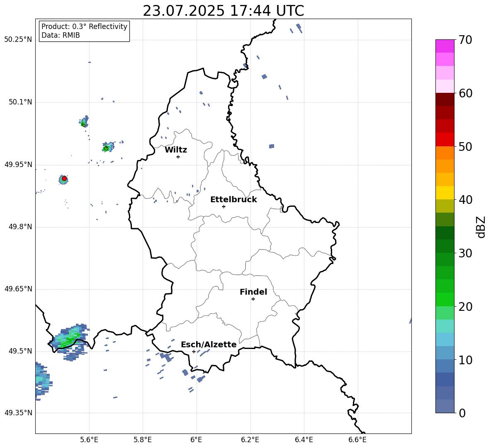Image resolution: width=491 pixels, height=448 pixels.
Task: Click the 50.1°N latitude label
Action: [x=20, y=102]
